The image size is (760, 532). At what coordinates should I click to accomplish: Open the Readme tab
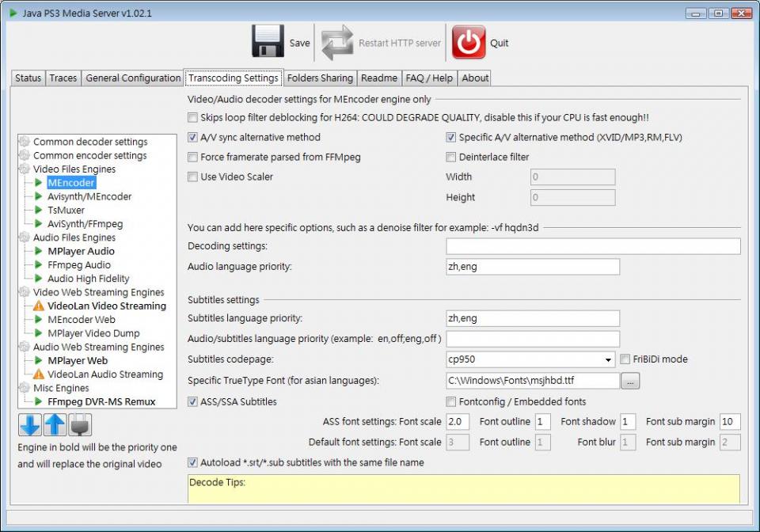point(379,78)
